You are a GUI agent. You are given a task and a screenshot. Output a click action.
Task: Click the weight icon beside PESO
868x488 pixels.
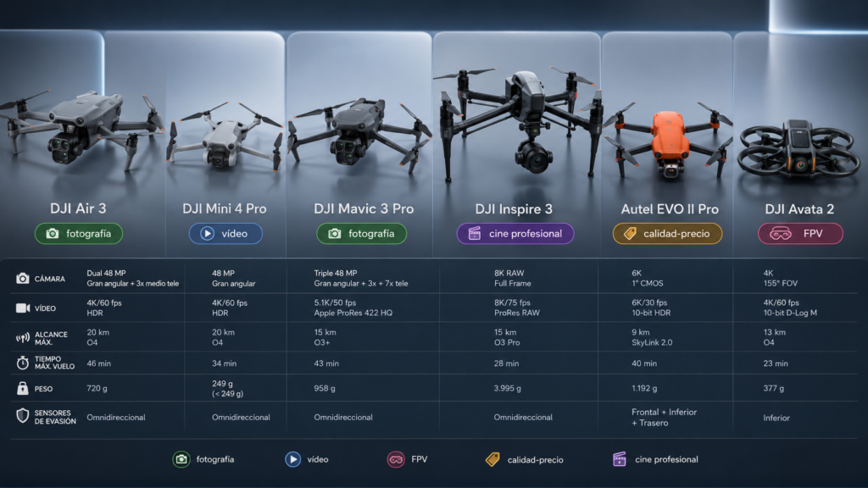pos(23,388)
